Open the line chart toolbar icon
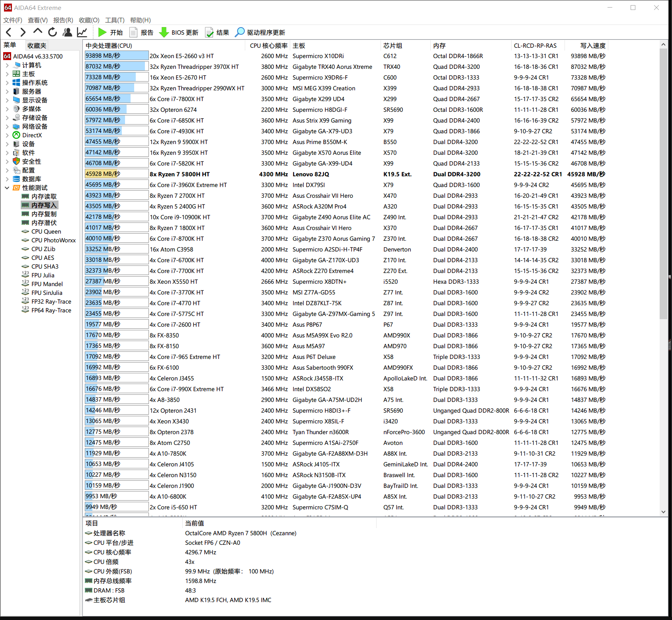This screenshot has height=620, width=672. click(82, 32)
